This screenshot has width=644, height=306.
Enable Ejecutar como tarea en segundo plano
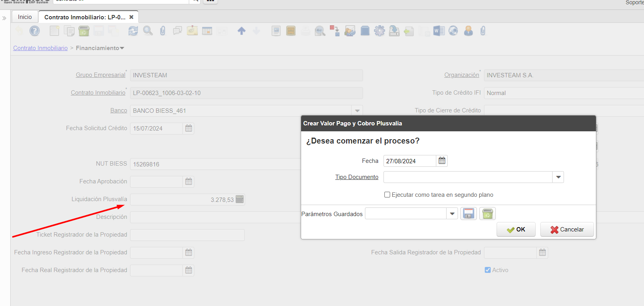pyautogui.click(x=387, y=195)
